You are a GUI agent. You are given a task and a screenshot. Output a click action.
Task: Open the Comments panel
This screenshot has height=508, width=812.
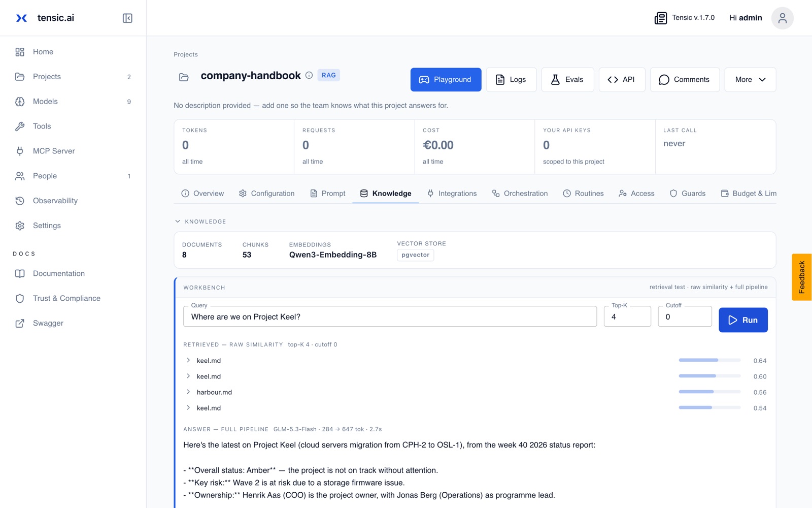(685, 80)
